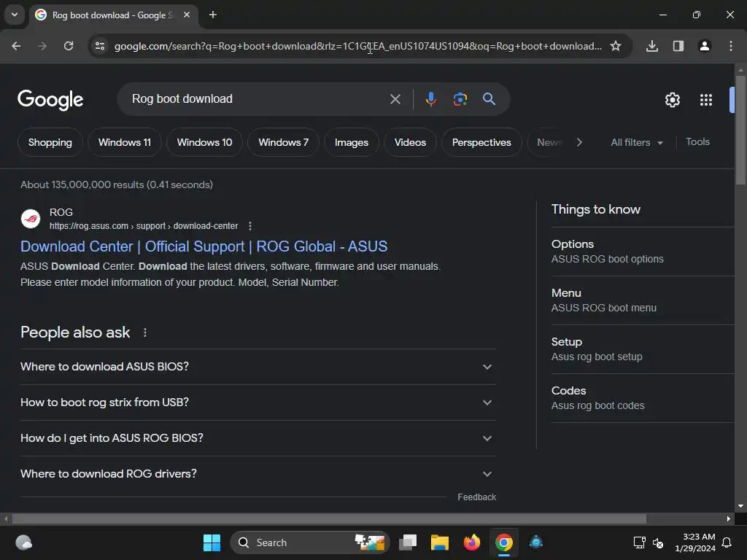Click the Windows taskbar Search box
This screenshot has height=560, width=747.
click(x=310, y=542)
